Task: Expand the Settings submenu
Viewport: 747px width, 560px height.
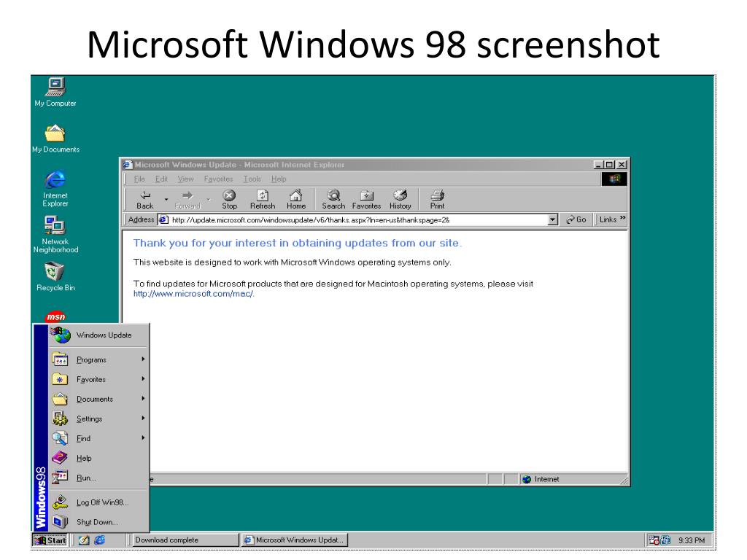Action: pos(98,419)
